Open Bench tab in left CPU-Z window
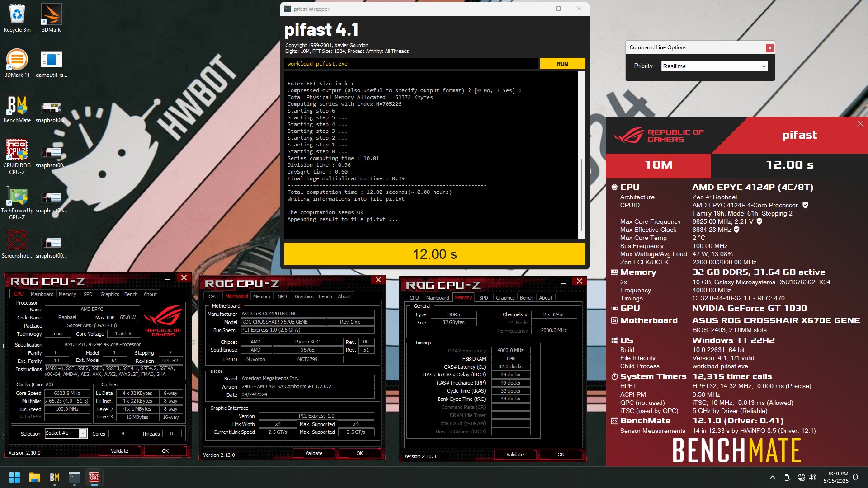The width and height of the screenshot is (868, 488). 131,294
